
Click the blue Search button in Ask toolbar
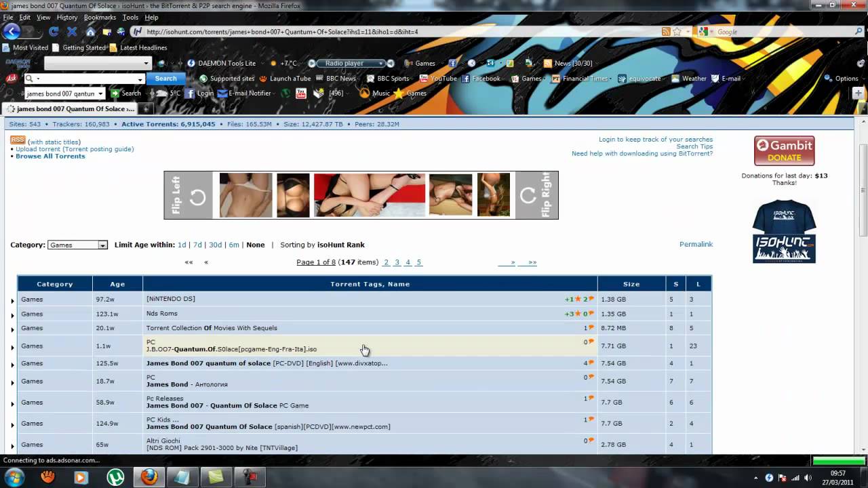(165, 79)
